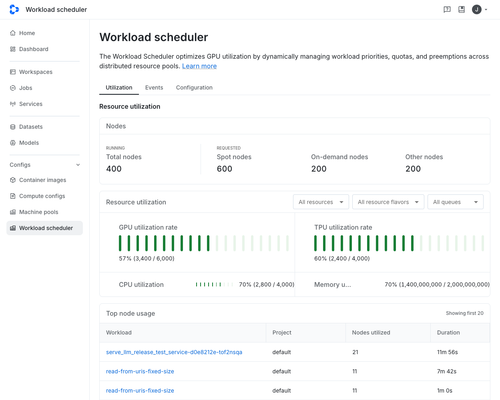500x400 pixels.
Task: Select Workload scheduler in sidebar
Action: 45,228
